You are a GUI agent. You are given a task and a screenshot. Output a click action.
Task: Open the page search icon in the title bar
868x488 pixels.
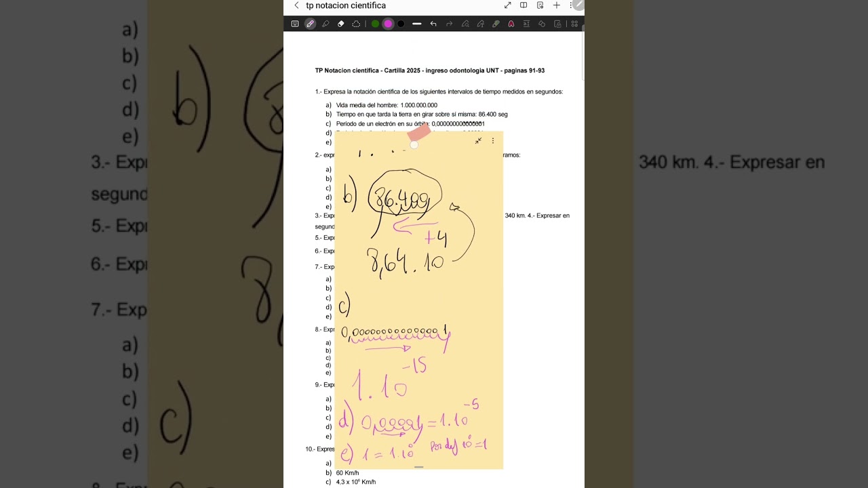pos(540,5)
